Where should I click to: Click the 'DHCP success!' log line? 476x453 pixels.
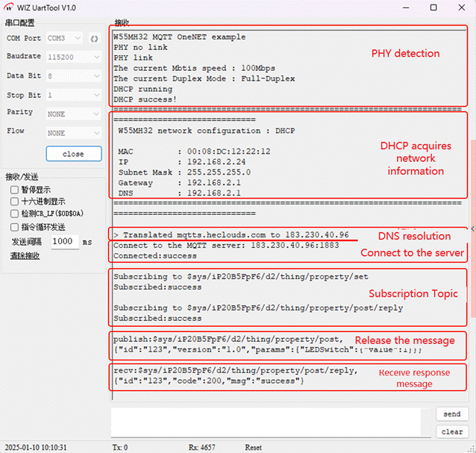145,99
